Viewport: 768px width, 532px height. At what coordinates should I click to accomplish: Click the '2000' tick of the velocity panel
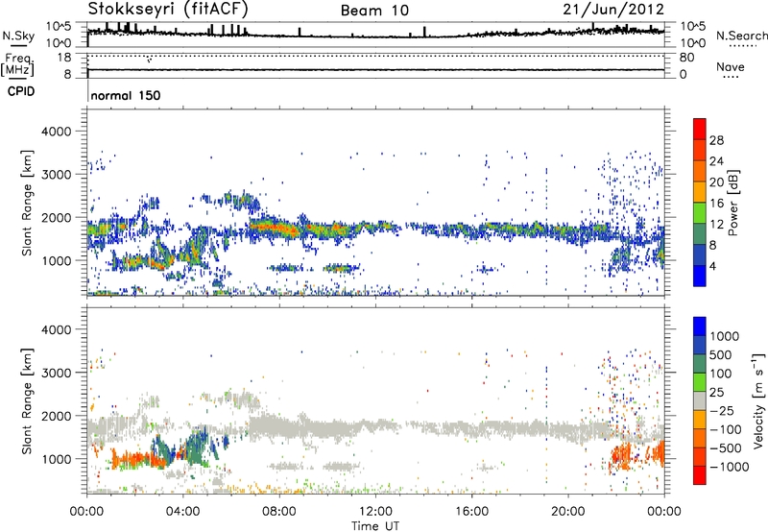pyautogui.click(x=56, y=416)
